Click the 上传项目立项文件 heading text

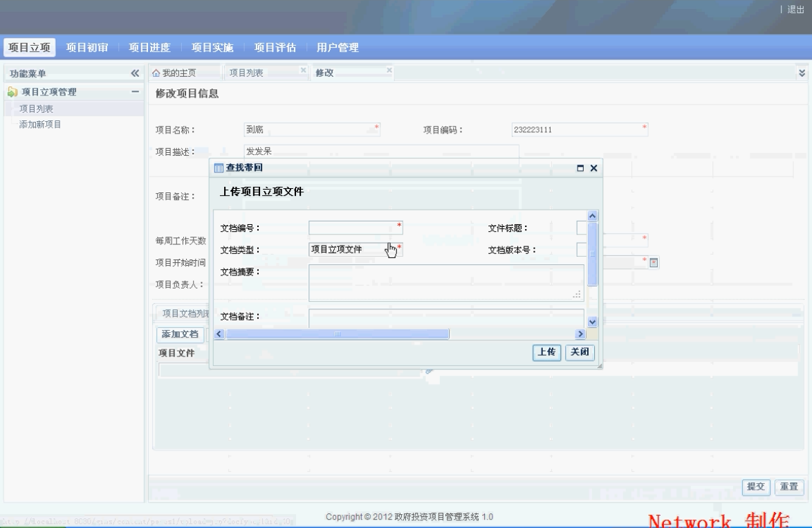[261, 192]
